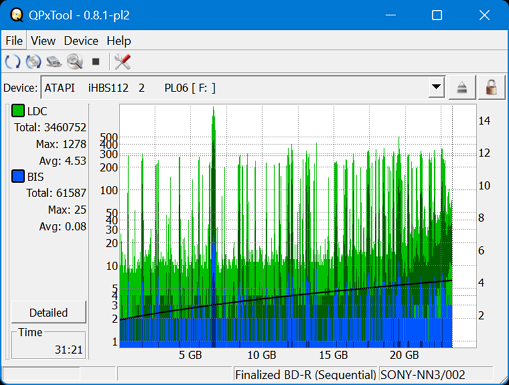
Task: Open the File menu
Action: pyautogui.click(x=14, y=41)
